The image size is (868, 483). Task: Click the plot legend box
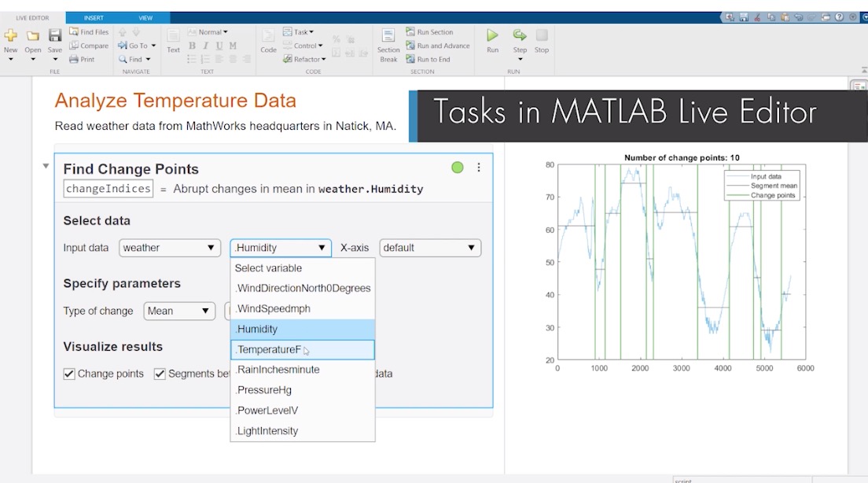[763, 185]
